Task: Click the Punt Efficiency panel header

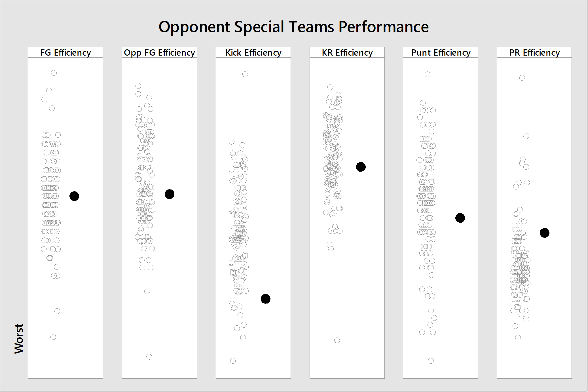Action: (441, 52)
